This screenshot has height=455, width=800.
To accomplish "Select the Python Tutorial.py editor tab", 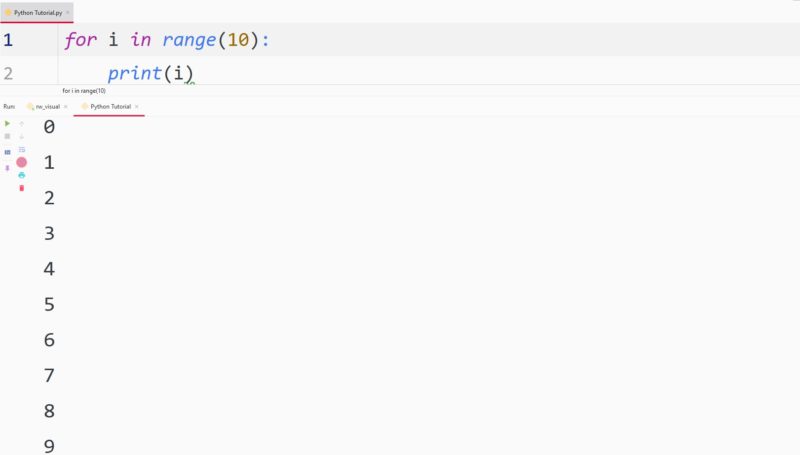I will tap(34, 12).
